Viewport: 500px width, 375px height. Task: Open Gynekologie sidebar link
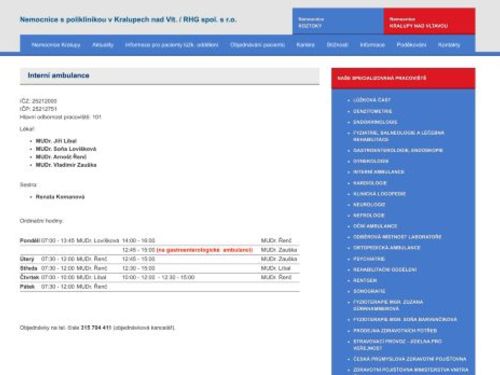point(371,161)
